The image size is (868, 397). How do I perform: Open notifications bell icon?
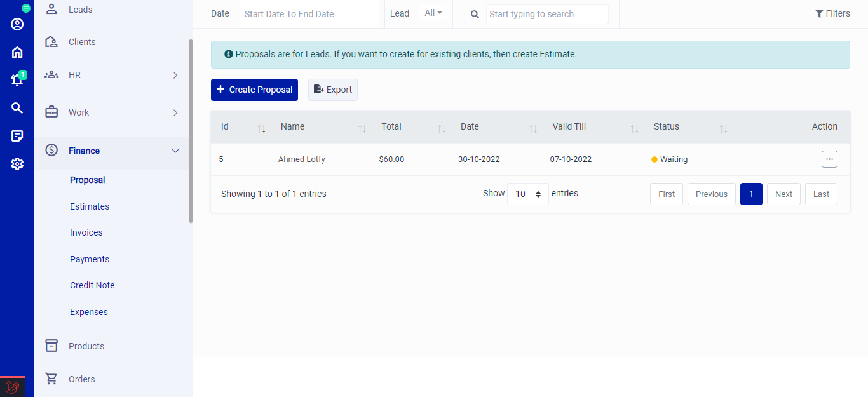point(17,80)
